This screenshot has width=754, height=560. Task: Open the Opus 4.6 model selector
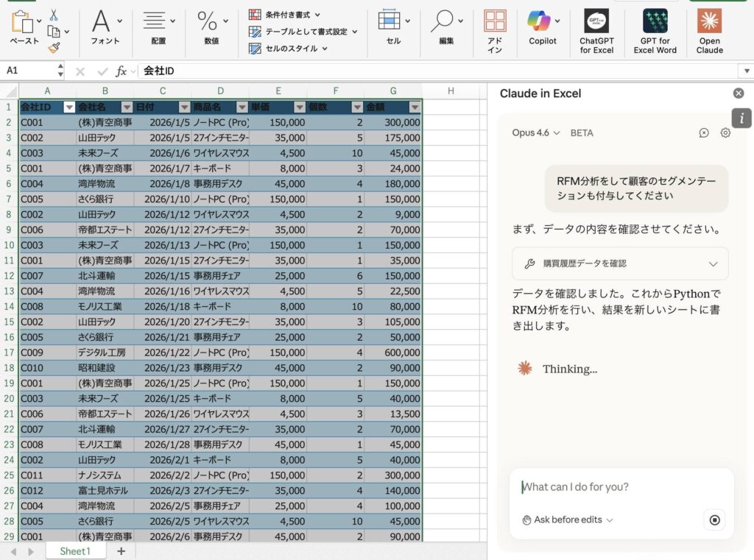point(536,133)
